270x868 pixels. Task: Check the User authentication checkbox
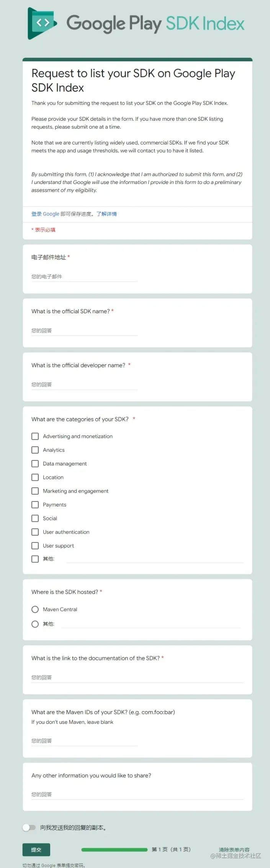(35, 532)
